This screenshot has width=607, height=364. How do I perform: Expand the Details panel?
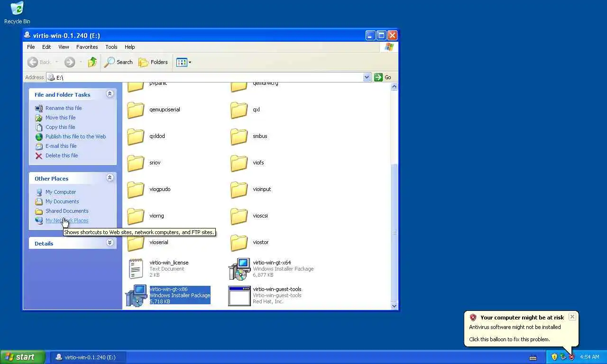coord(110,243)
